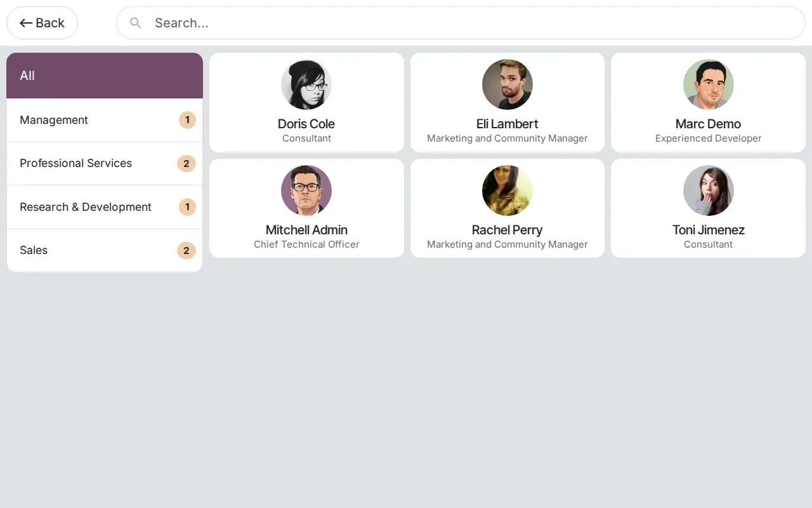Click Management count badge showing 1
The width and height of the screenshot is (812, 508).
pos(187,120)
